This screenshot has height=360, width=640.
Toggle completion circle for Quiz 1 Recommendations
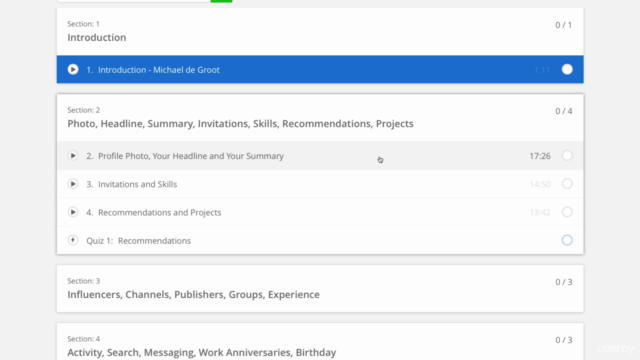coord(567,240)
